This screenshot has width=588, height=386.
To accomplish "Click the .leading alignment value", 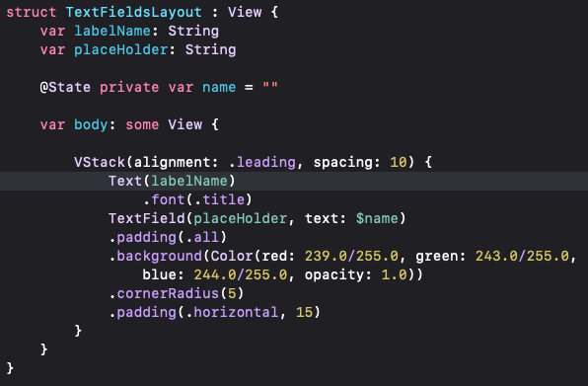I will point(262,163).
